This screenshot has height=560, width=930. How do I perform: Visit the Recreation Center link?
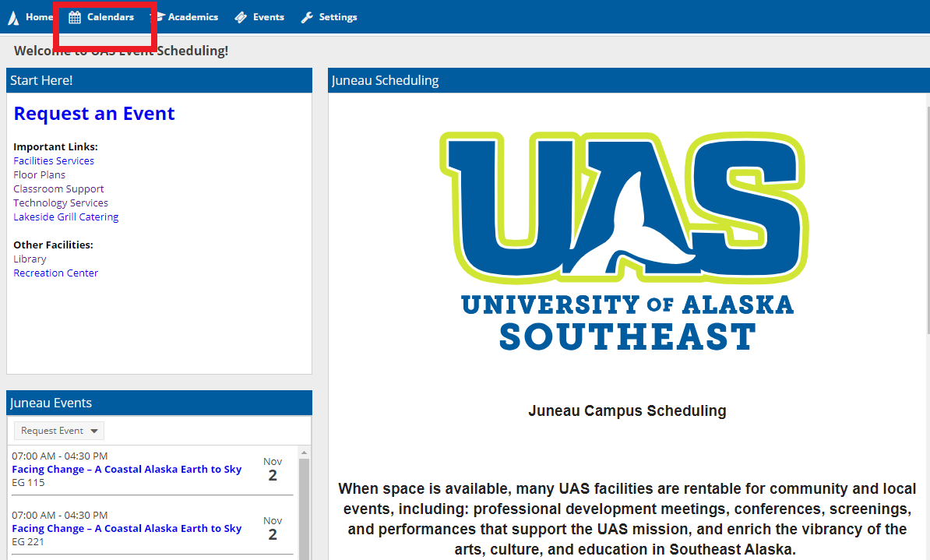click(55, 273)
